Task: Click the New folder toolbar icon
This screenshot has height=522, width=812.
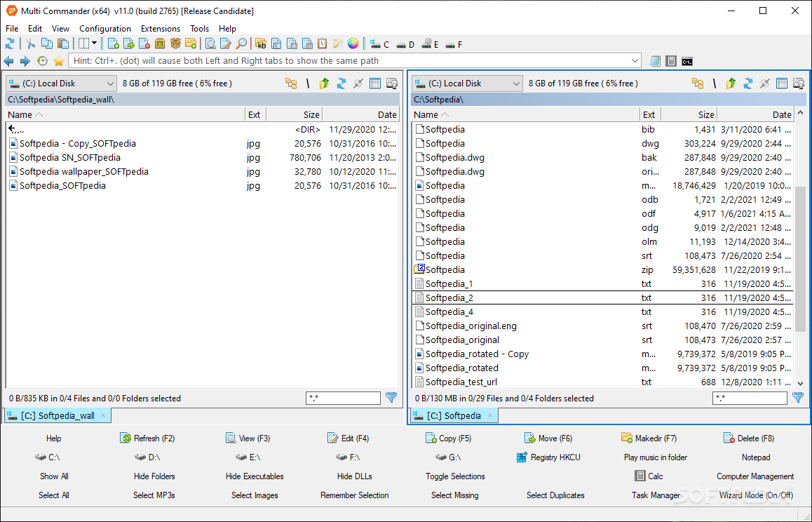Action: click(x=191, y=44)
